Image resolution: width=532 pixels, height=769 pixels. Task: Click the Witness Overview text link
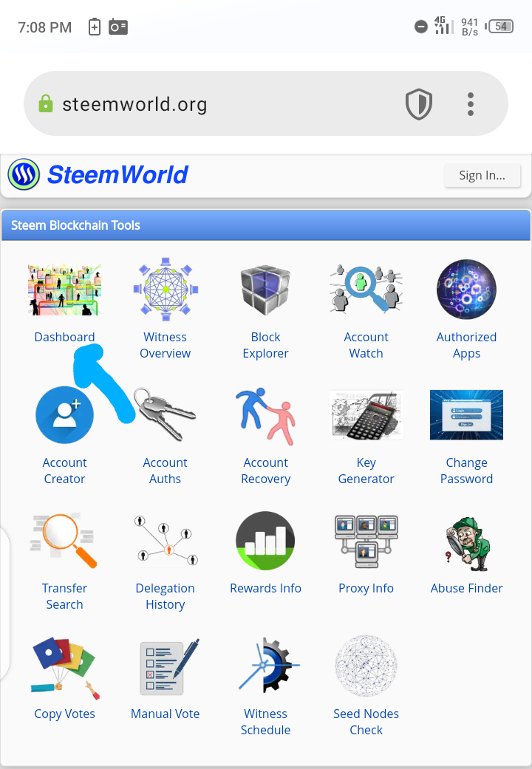166,345
